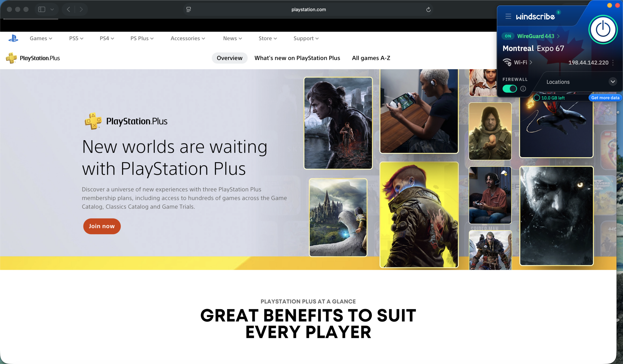Click the Great Benefits heading
623x364 pixels.
pos(308,323)
